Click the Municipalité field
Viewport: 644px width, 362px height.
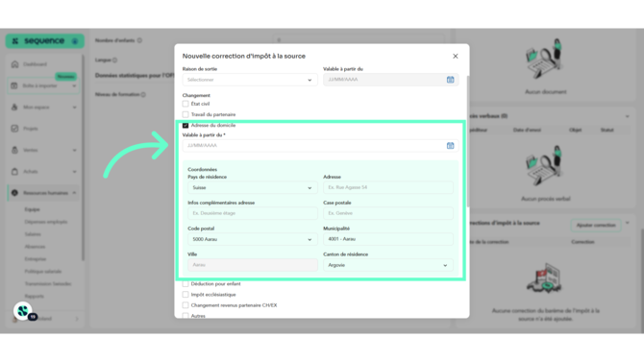coord(388,239)
